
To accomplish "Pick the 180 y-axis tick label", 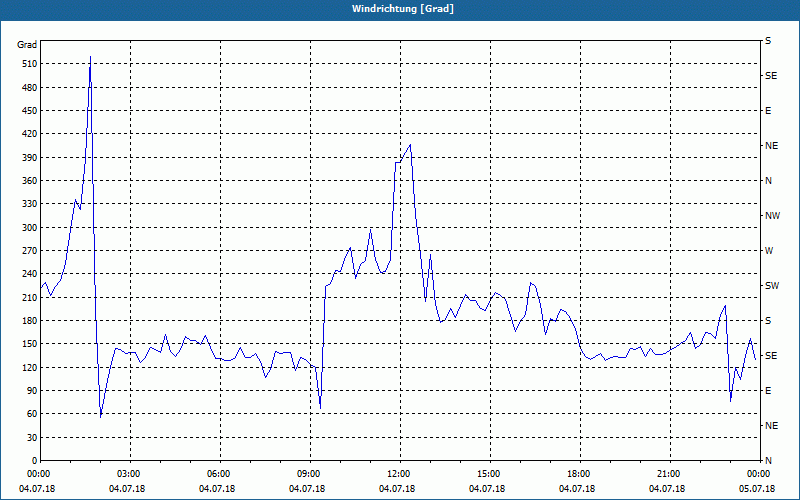I will 30,320.
